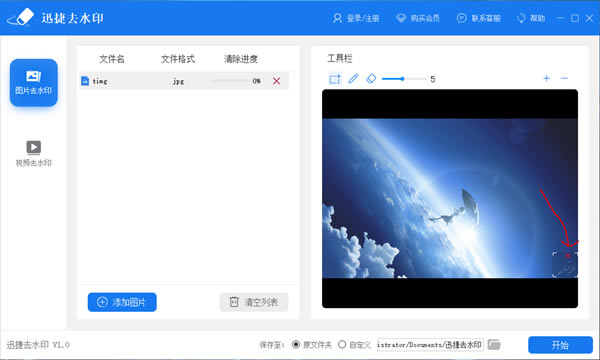Select the rectangle selection tool
This screenshot has height=360, width=600.
coord(334,79)
